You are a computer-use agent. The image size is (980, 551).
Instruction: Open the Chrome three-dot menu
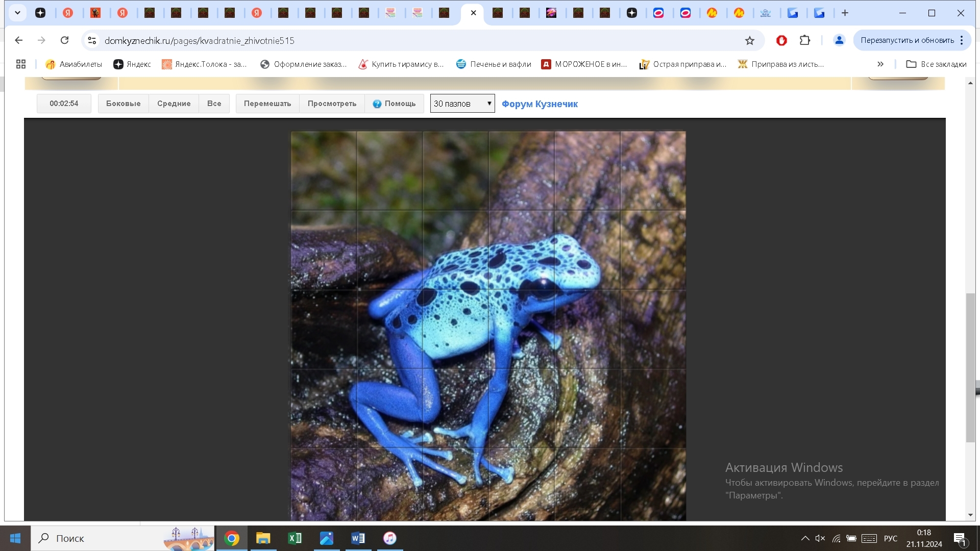[962, 40]
